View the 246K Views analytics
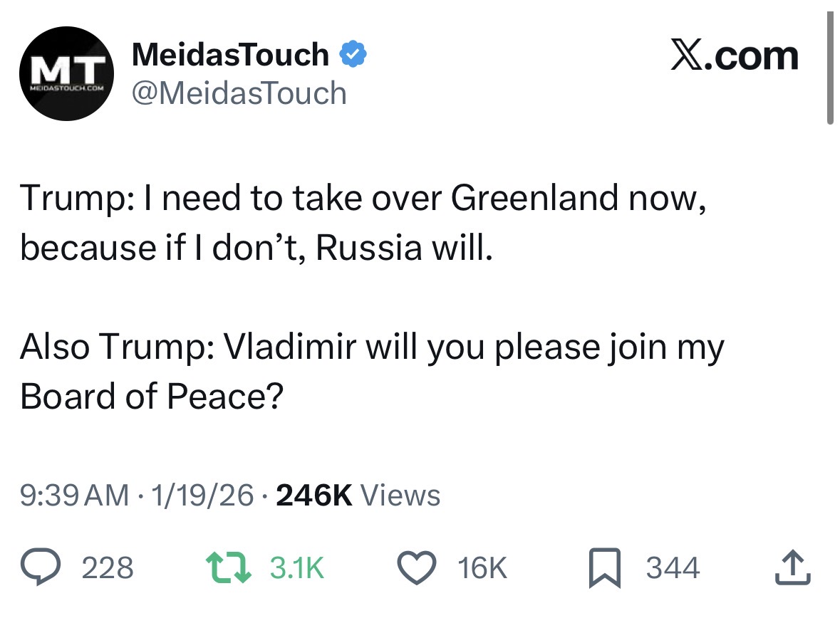This screenshot has height=618, width=840. 358,495
